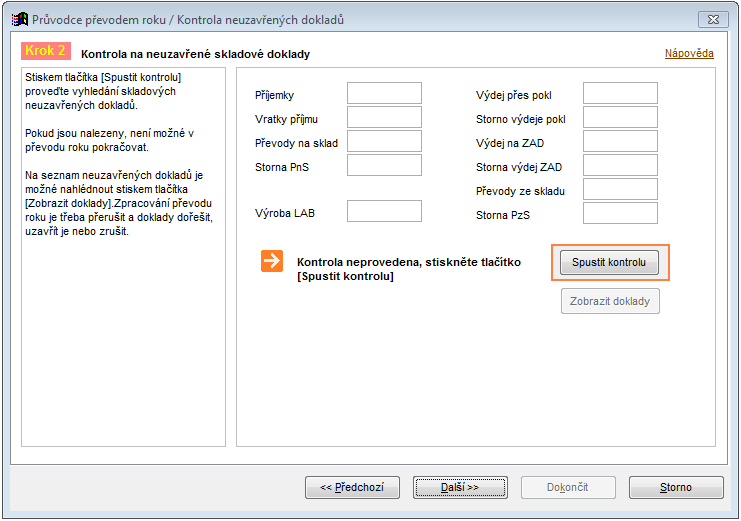Viewport: 741px width, 521px height.
Task: Close the wizard window with X
Action: click(x=713, y=19)
